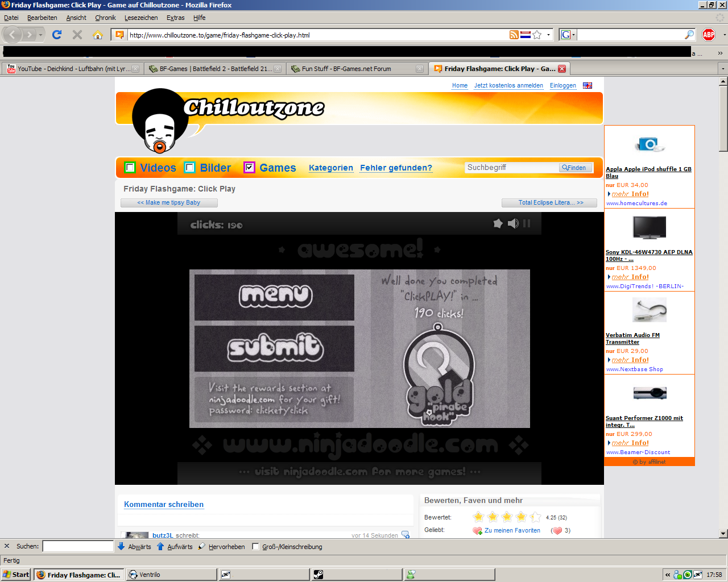Open the Datei menu

pyautogui.click(x=11, y=18)
